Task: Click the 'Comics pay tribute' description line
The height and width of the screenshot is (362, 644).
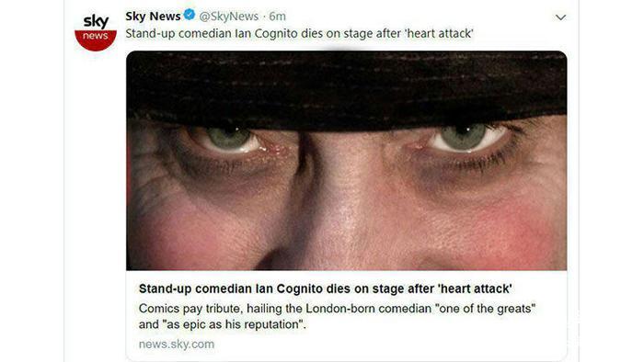Action: coord(338,309)
